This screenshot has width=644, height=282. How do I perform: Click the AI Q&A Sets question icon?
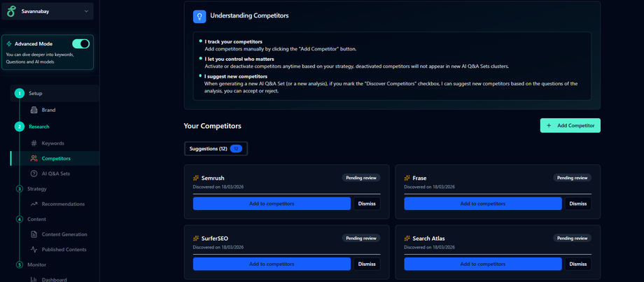point(34,174)
